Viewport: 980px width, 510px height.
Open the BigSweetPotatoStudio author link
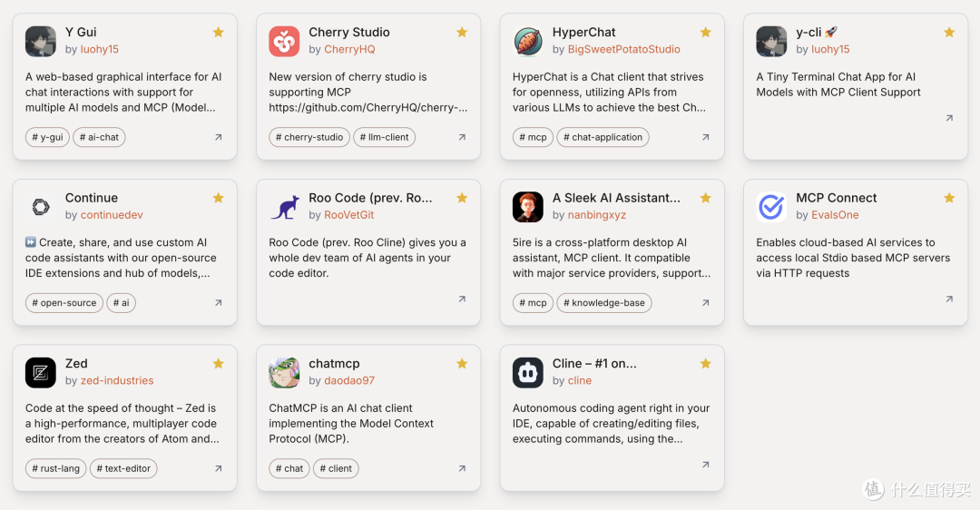pos(623,49)
